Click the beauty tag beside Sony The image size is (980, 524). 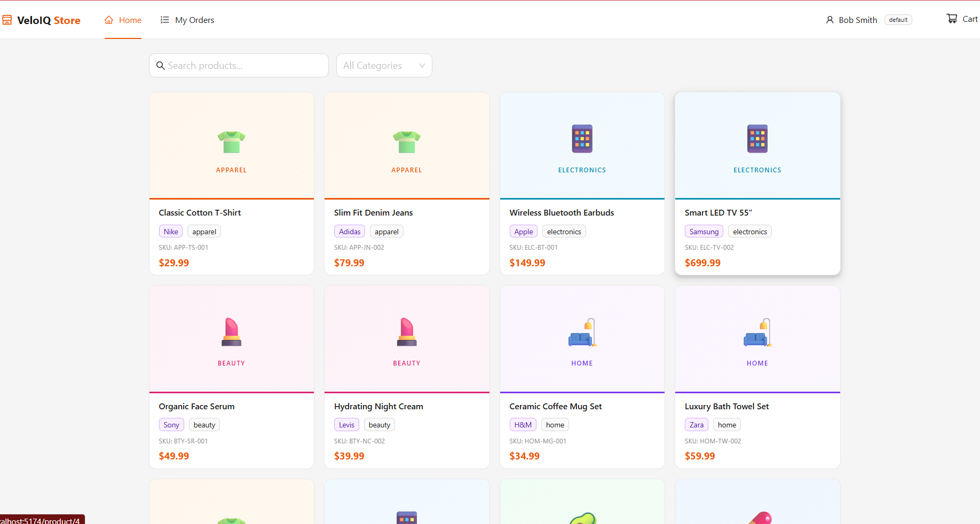pos(204,425)
